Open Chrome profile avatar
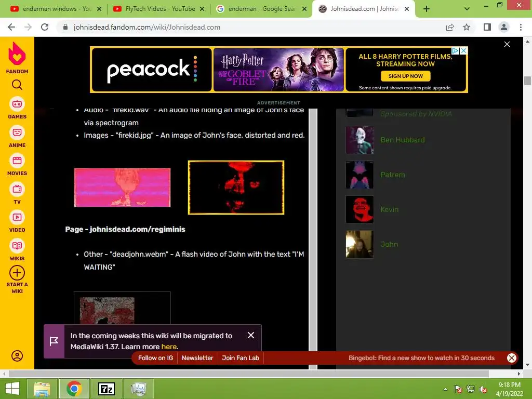 click(504, 27)
